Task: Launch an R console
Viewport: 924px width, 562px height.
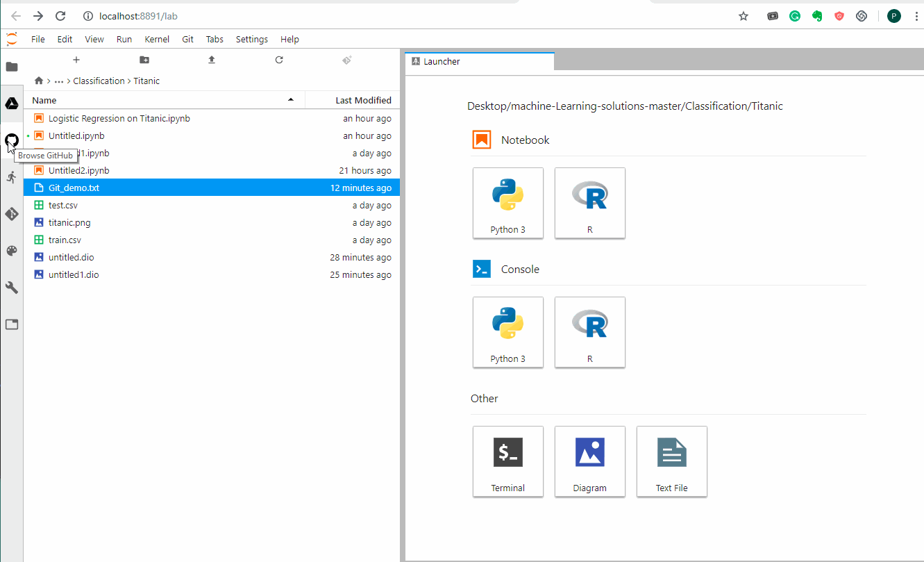Action: coord(589,332)
